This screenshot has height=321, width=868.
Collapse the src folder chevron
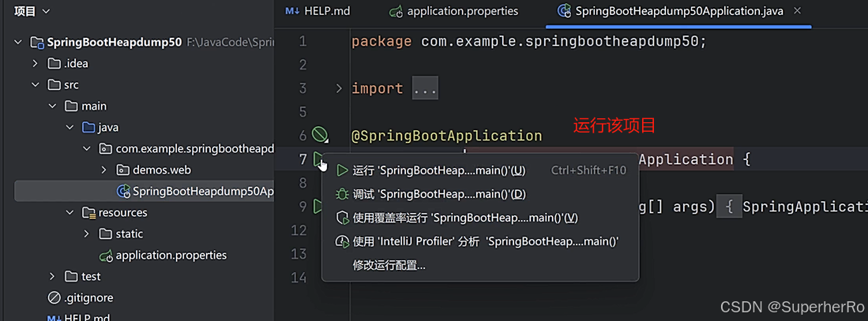[x=36, y=84]
